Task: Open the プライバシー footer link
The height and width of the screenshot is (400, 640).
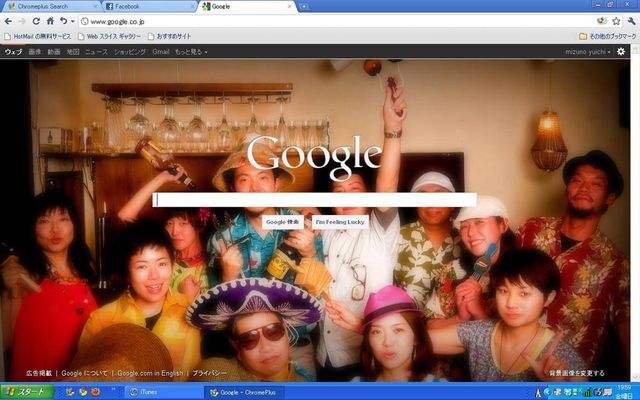Action: click(209, 373)
